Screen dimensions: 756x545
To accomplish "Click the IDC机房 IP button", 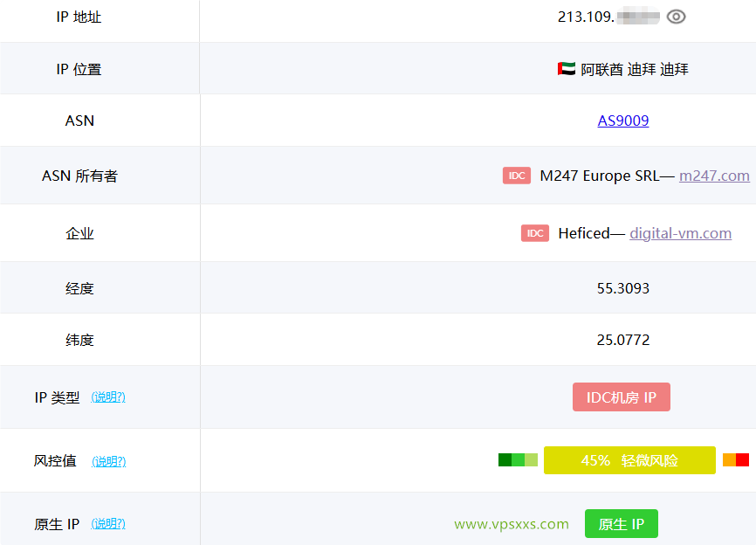I will 622,397.
